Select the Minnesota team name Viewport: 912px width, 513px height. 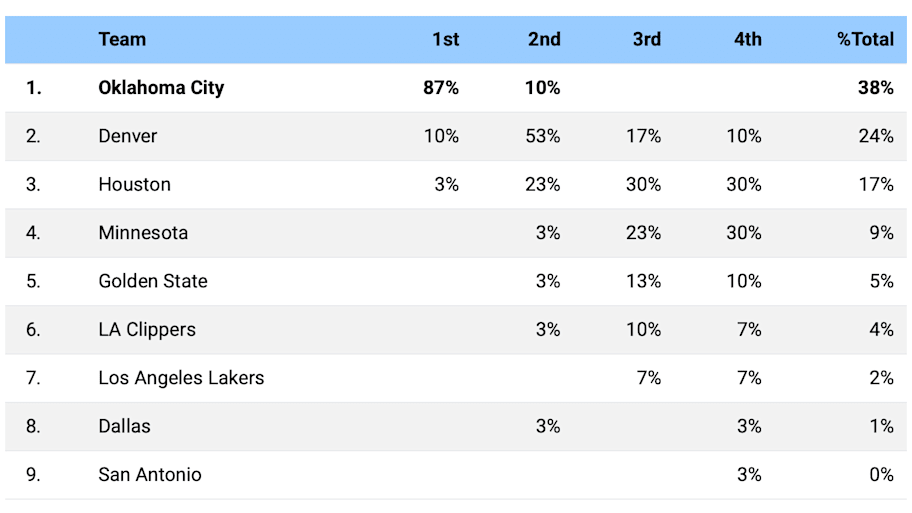(x=143, y=233)
